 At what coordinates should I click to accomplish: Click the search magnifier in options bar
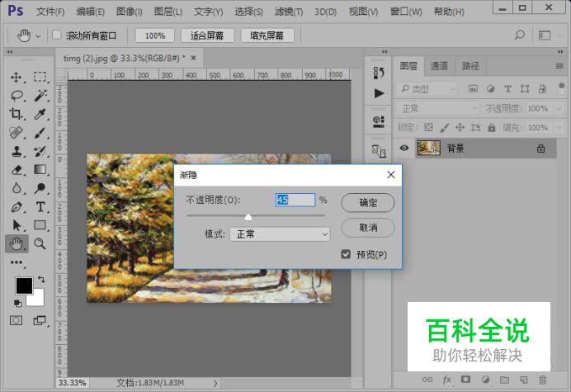coord(520,35)
